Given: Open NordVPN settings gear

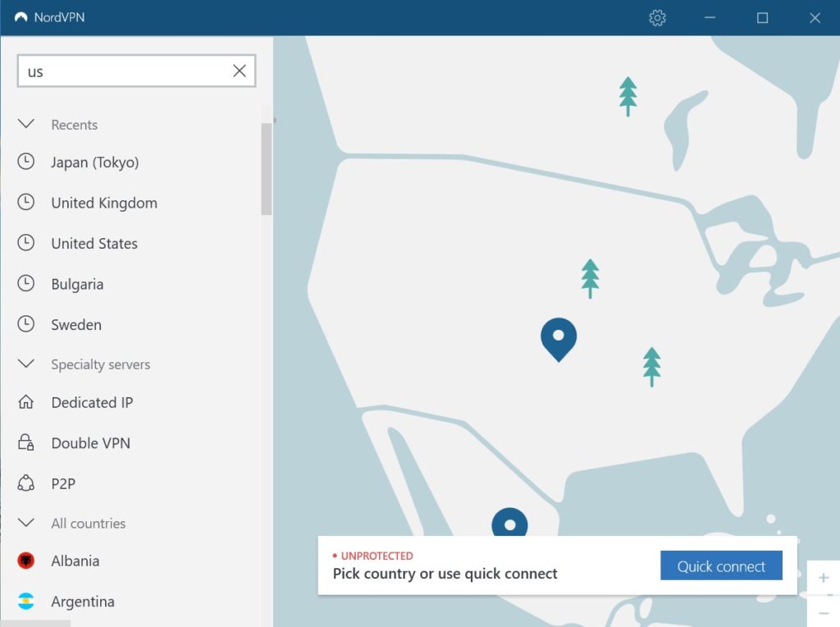Looking at the screenshot, I should pyautogui.click(x=657, y=18).
